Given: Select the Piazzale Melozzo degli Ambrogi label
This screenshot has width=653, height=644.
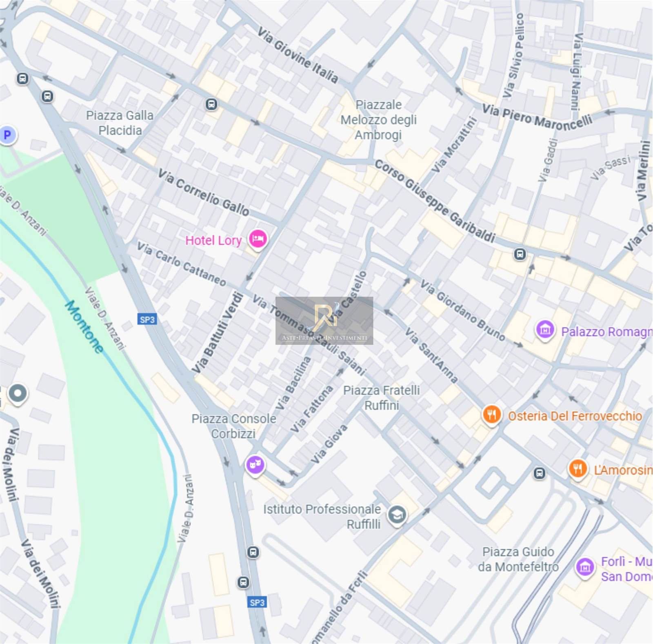Looking at the screenshot, I should [x=379, y=120].
